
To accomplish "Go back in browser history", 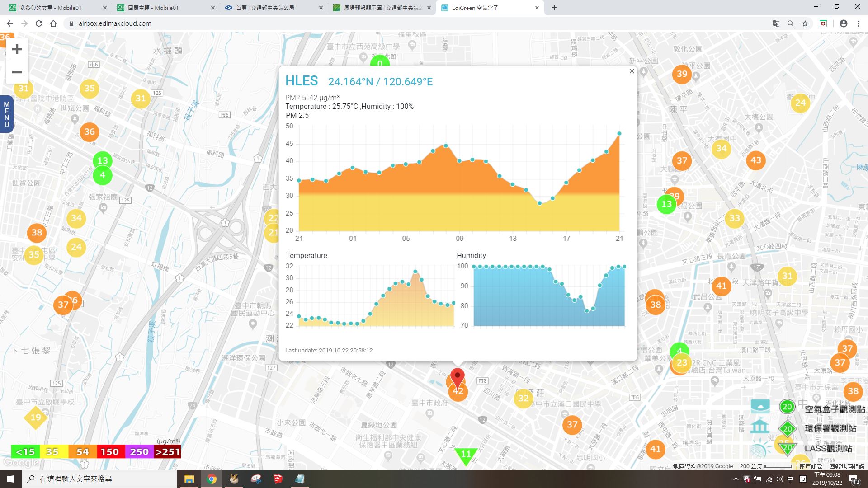I will click(x=10, y=23).
